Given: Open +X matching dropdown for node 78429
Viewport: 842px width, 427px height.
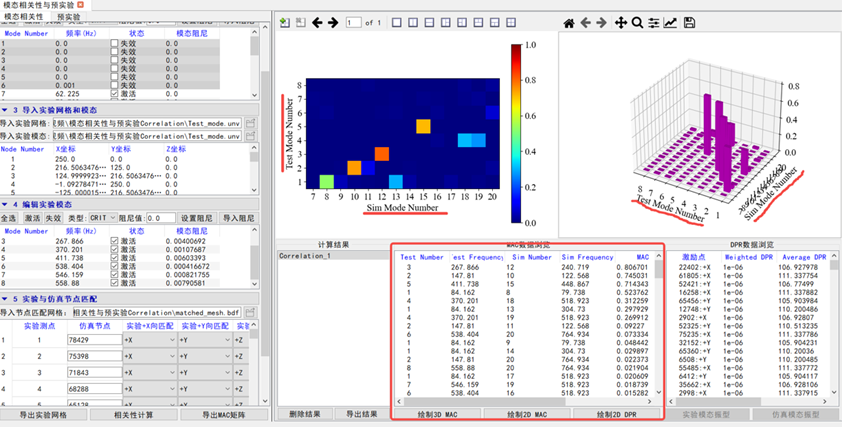Looking at the screenshot, I should [150, 340].
